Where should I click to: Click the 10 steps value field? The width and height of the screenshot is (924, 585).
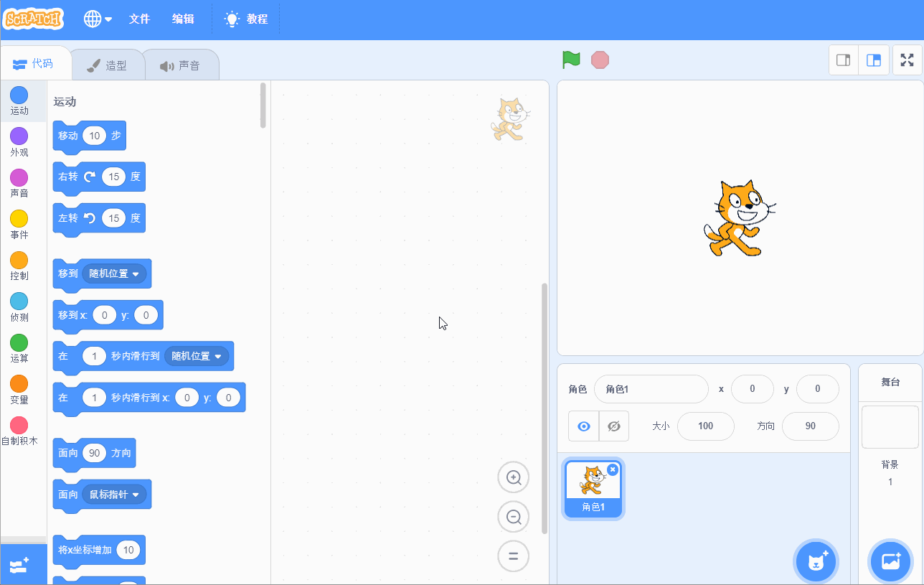(x=94, y=136)
